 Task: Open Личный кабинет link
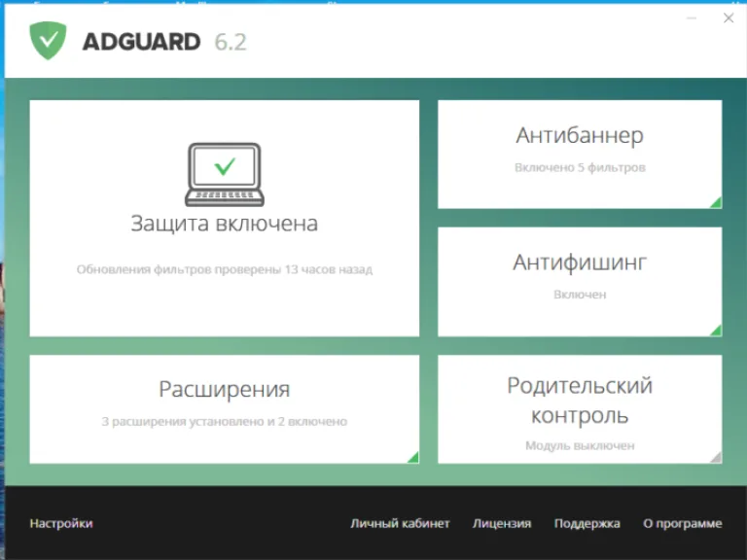[x=400, y=523]
